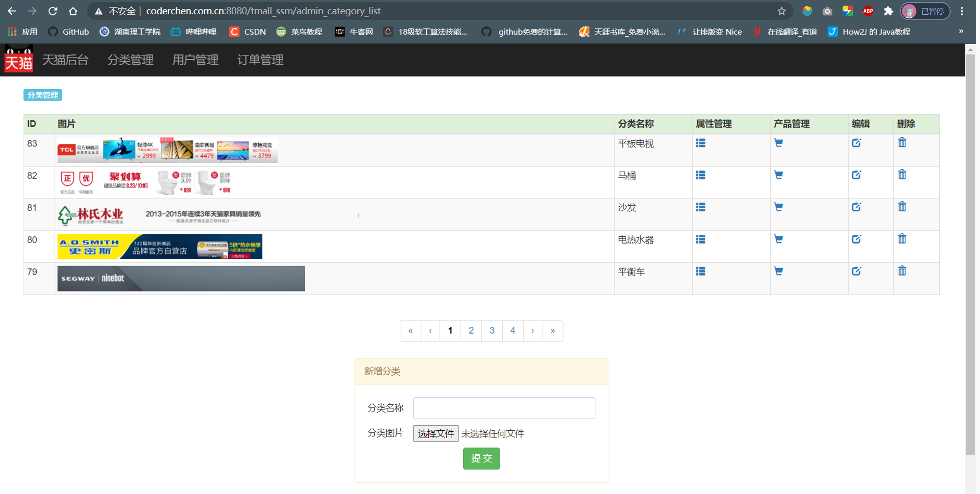Open 用户管理 in navbar

195,60
